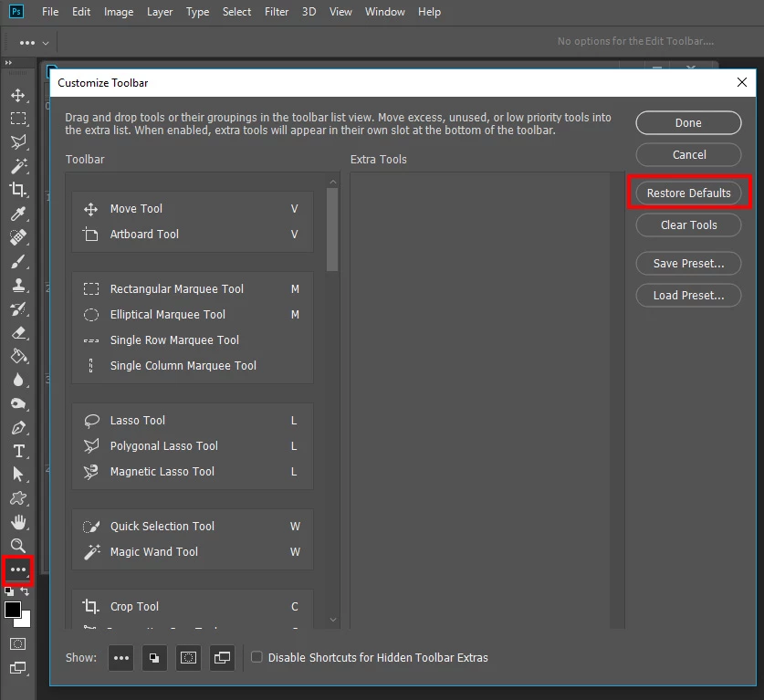Select the Rectangular Marquee tool in left toolbar
Viewport: 764px width, 700px height.
pyautogui.click(x=18, y=119)
